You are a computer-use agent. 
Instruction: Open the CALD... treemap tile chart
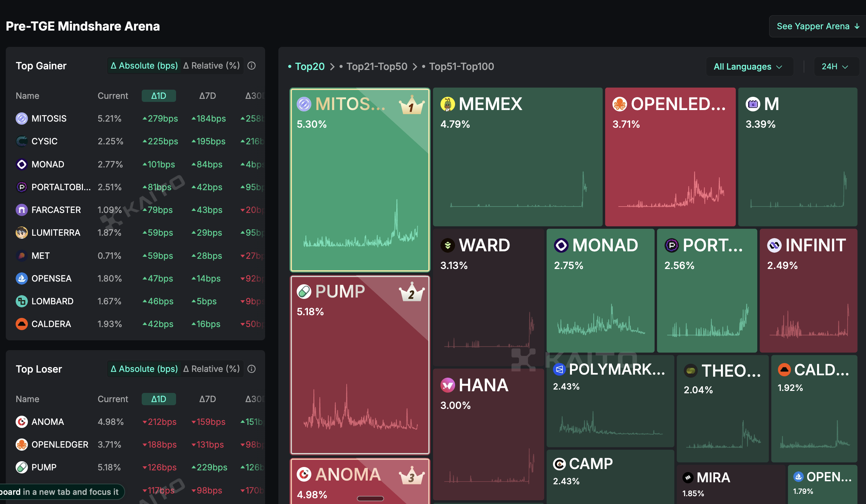pos(814,409)
